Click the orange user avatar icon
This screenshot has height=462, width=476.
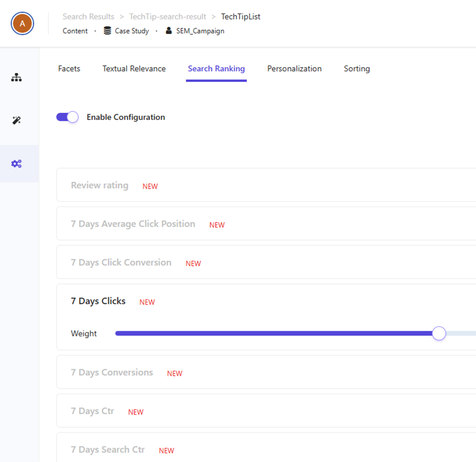(22, 23)
